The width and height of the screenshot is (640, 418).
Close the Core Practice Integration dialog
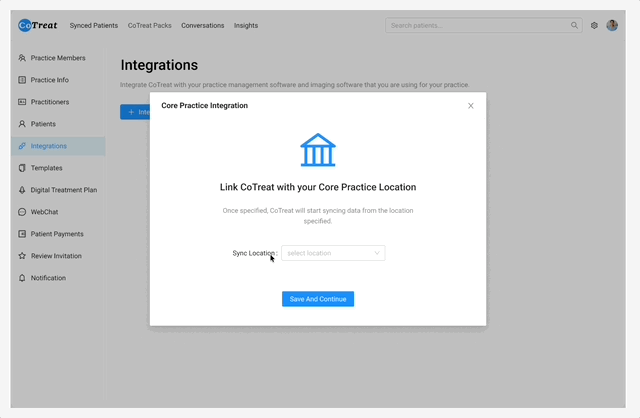(471, 105)
